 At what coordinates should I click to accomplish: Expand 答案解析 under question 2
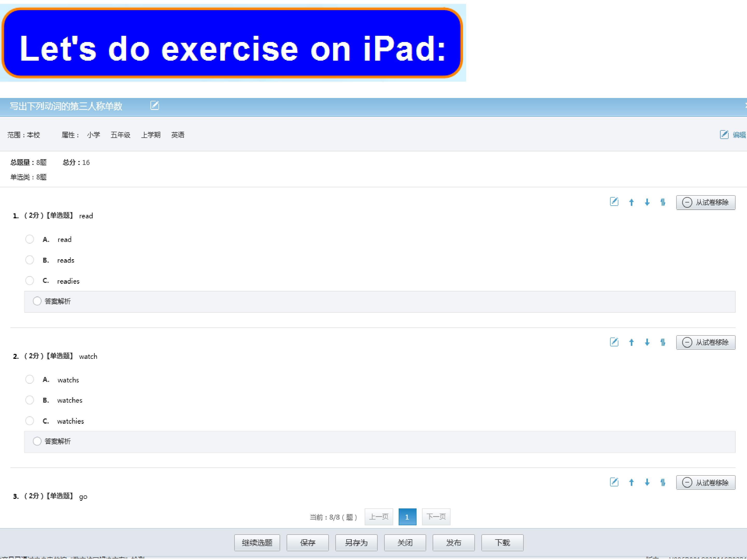(51, 441)
